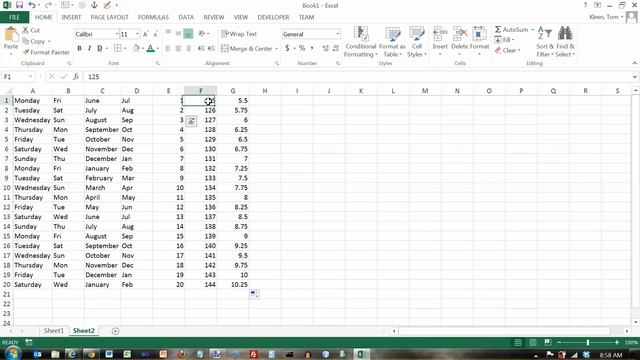This screenshot has width=640, height=360.
Task: Open Cell Styles gallery
Action: (417, 42)
